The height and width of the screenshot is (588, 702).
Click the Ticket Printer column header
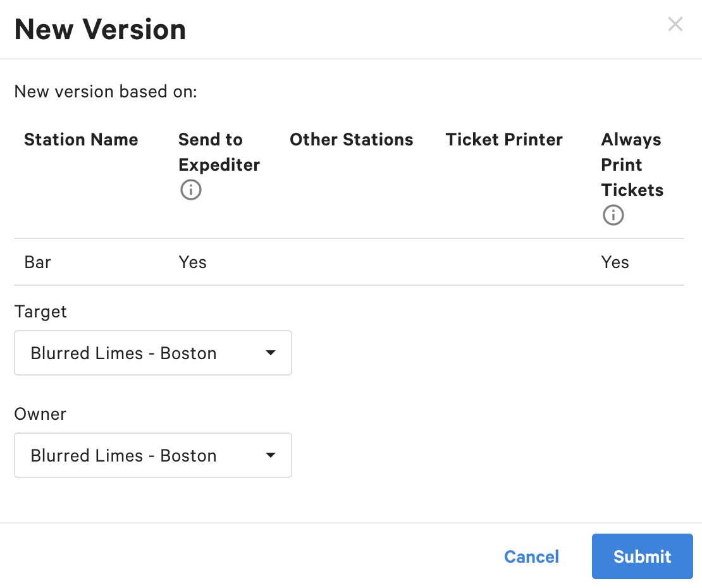[x=504, y=140]
